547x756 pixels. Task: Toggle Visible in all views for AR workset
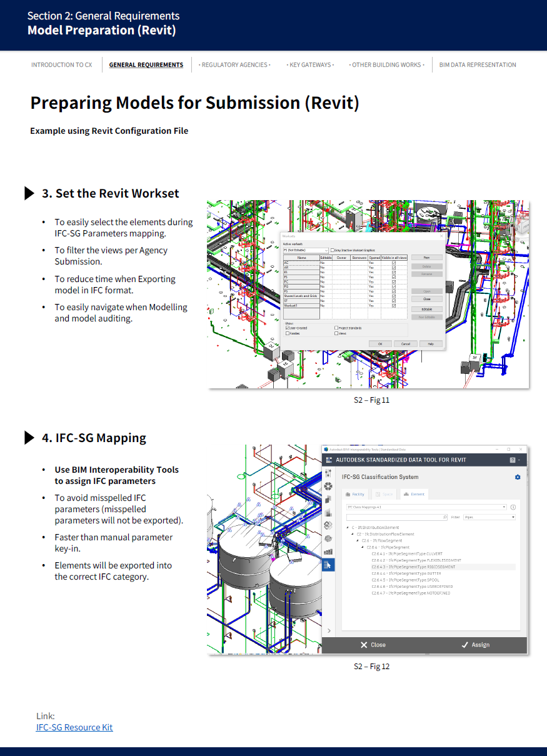394,268
